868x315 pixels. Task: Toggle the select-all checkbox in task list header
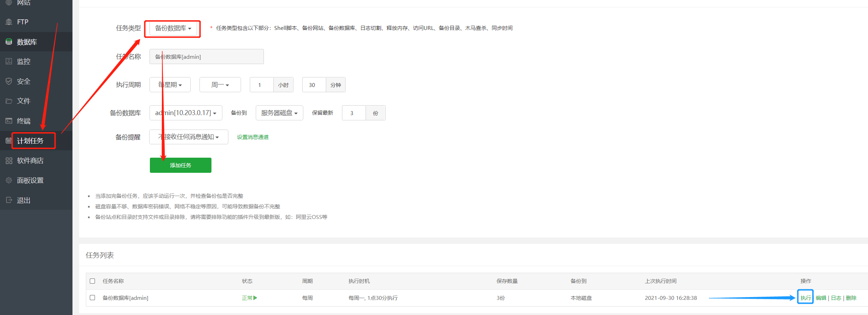point(93,281)
